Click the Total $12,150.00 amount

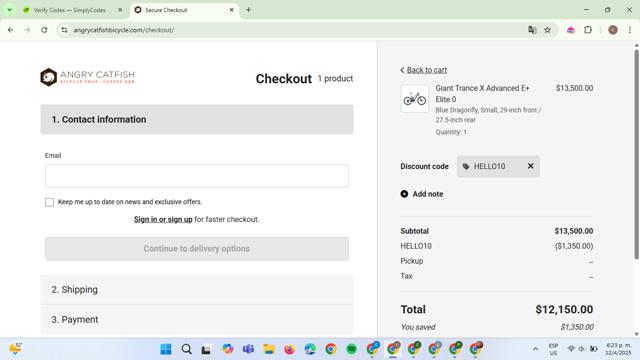(564, 309)
